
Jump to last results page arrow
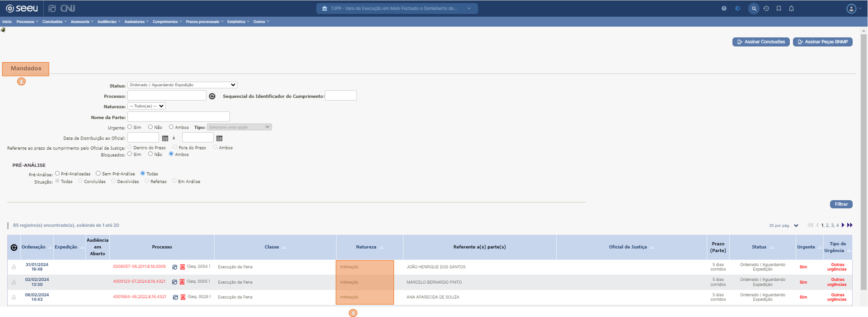849,225
